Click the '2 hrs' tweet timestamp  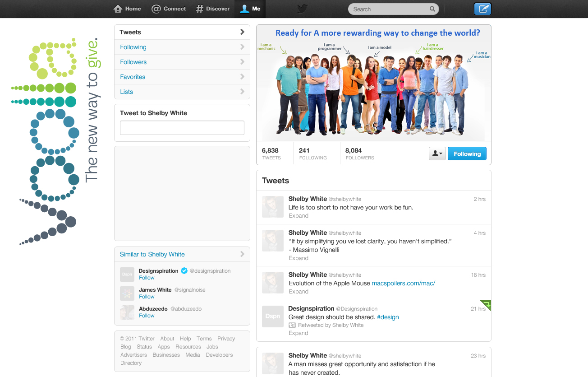[480, 199]
